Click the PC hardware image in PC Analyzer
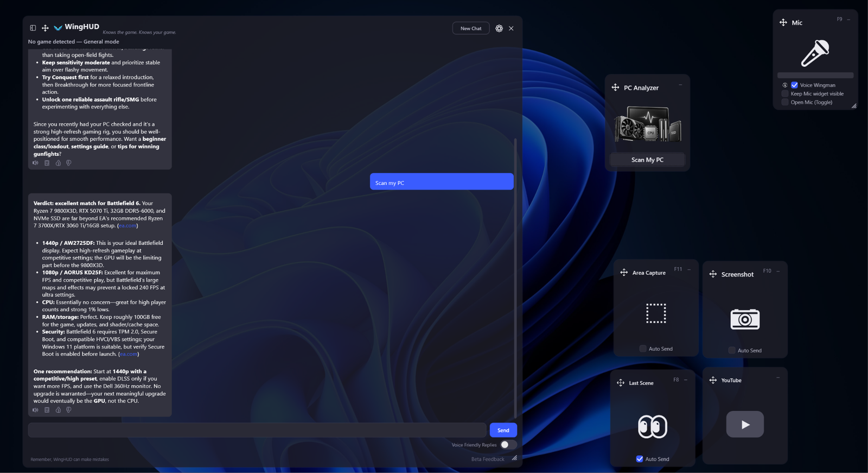The height and width of the screenshot is (473, 868). [648, 124]
